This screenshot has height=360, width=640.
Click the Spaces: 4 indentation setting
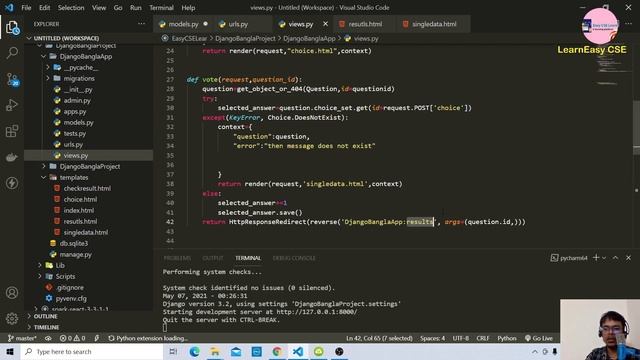click(433, 338)
